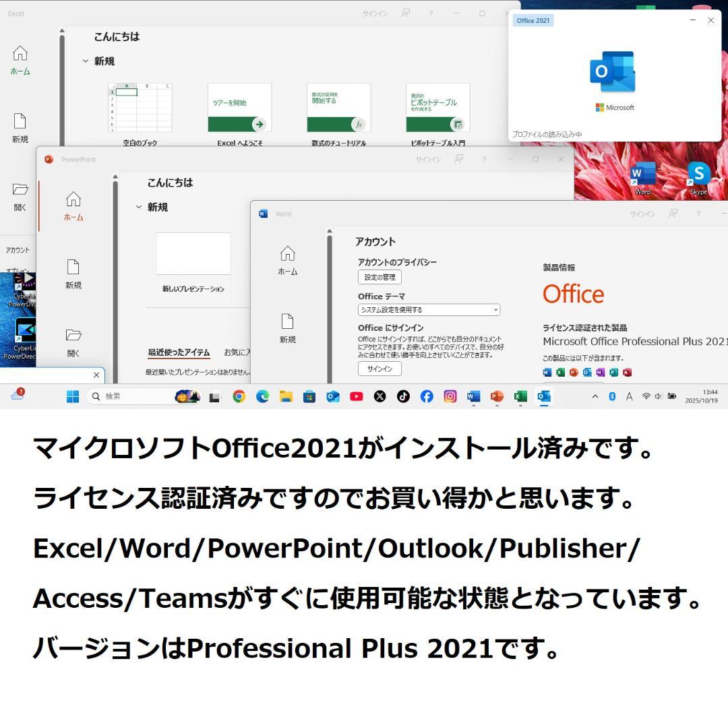Open アカウント in the Excel sidebar

click(18, 250)
